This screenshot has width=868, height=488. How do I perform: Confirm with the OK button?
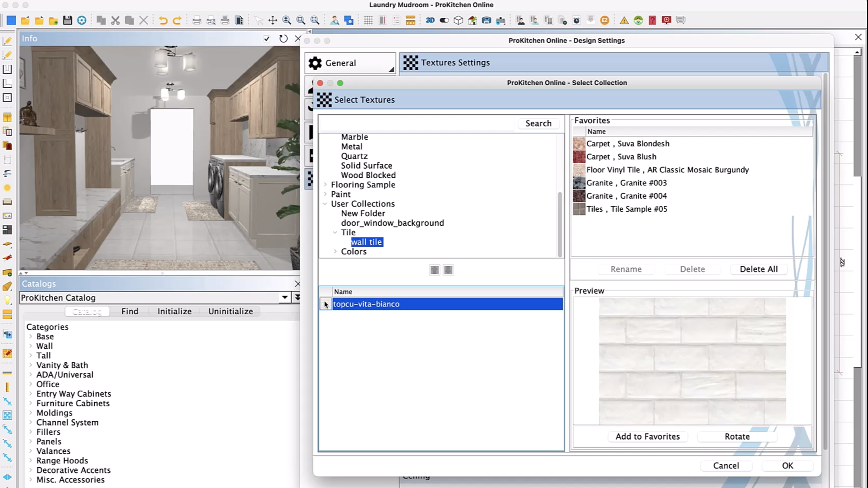(x=787, y=465)
